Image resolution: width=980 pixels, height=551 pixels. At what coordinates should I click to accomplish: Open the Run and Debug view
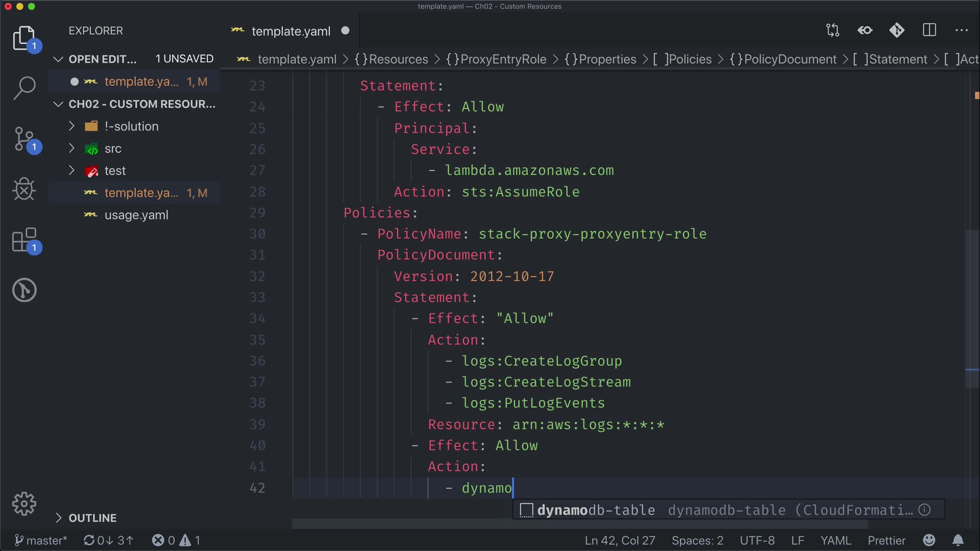tap(24, 189)
